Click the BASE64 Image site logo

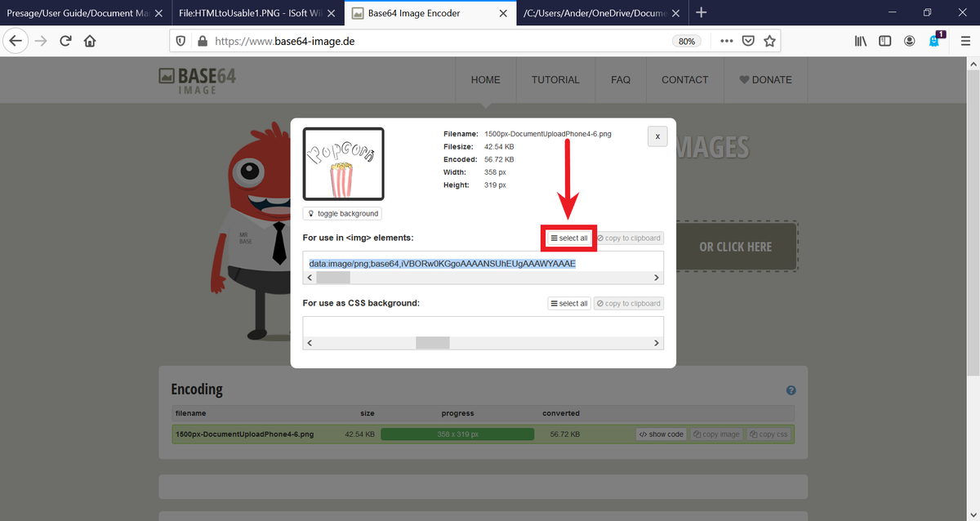(x=197, y=80)
